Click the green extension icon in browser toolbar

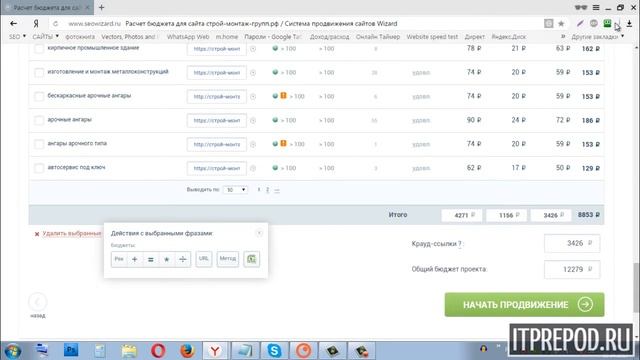(x=607, y=24)
